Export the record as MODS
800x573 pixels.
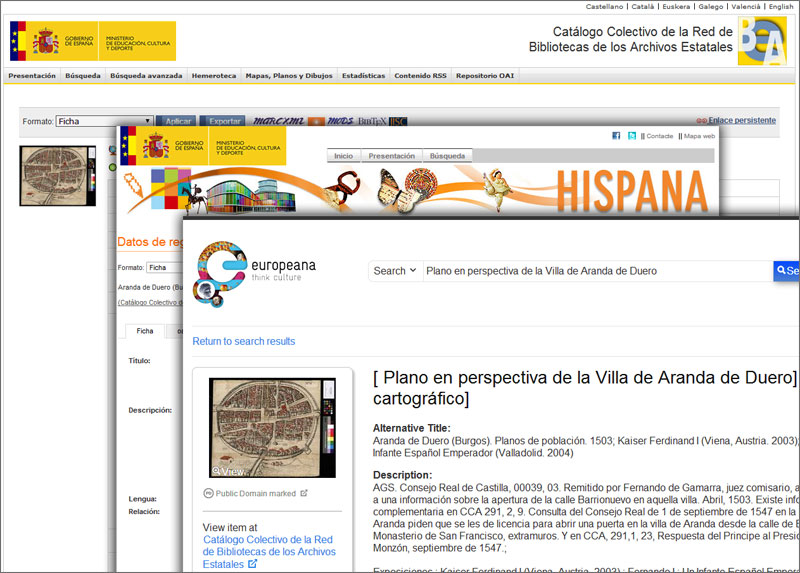click(x=340, y=121)
